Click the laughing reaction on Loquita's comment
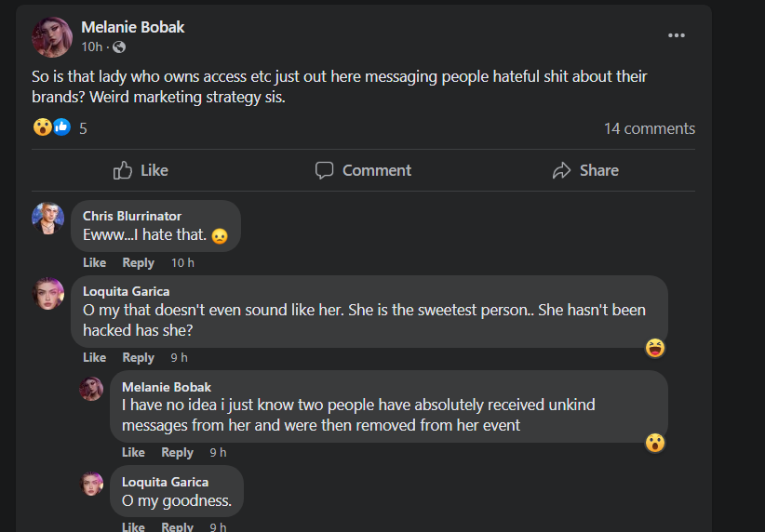 pos(655,348)
